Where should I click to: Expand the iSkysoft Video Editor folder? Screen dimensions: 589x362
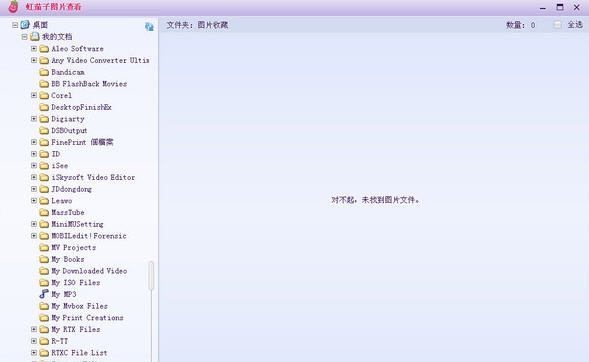click(34, 177)
